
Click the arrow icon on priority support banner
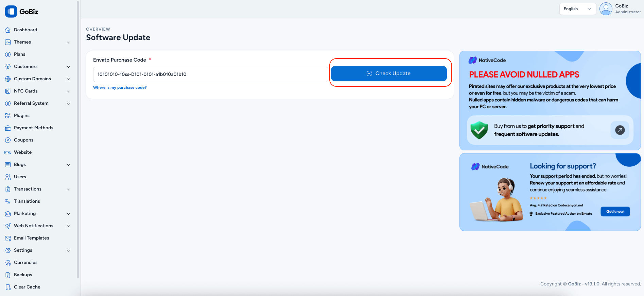coord(620,130)
